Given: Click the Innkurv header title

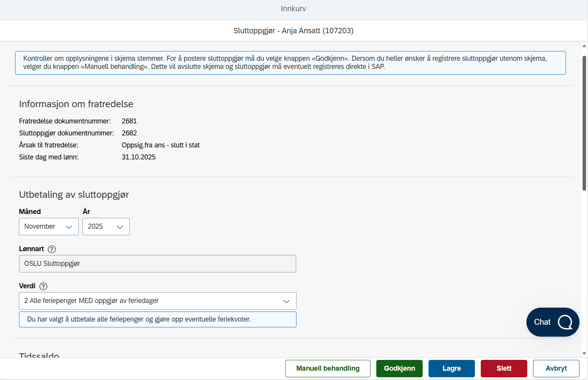Looking at the screenshot, I should point(293,9).
